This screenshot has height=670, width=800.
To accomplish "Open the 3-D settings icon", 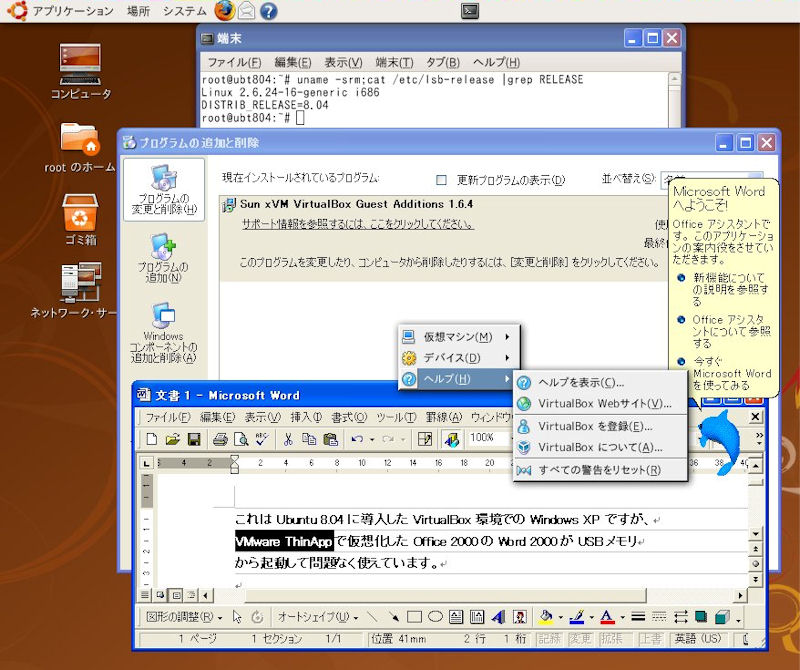I will click(x=722, y=617).
